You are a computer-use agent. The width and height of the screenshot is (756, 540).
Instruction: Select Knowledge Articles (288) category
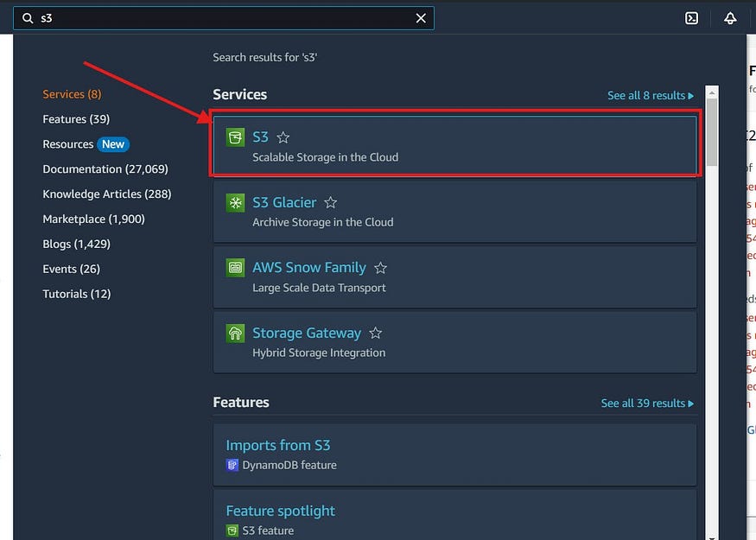107,194
